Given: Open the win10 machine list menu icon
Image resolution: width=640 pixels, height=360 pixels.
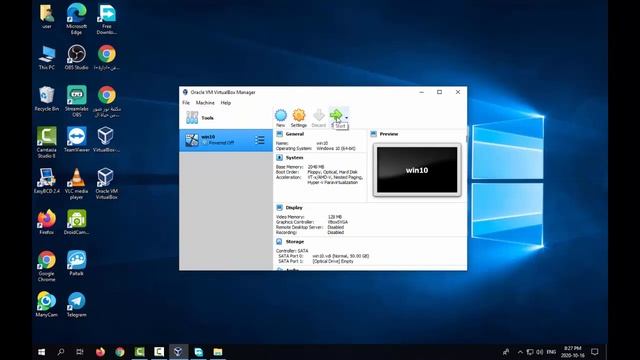Looking at the screenshot, I should (x=260, y=140).
